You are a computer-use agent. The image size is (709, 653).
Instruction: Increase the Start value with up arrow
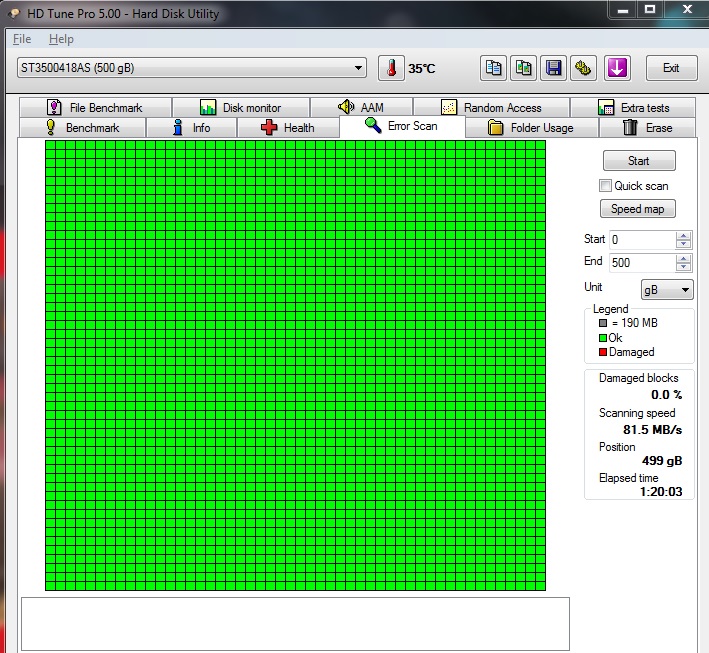[x=683, y=236]
